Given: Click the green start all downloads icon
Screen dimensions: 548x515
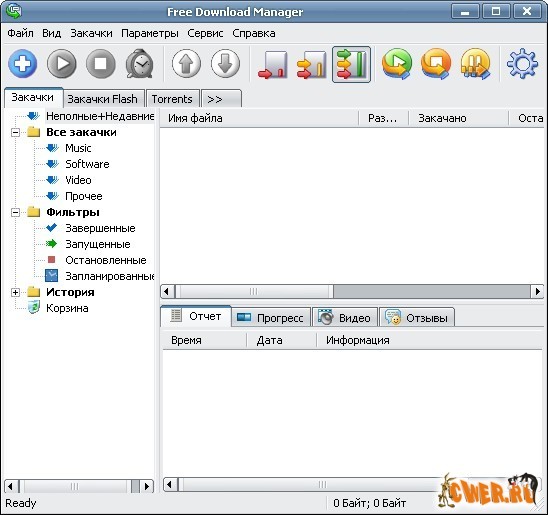Looking at the screenshot, I should click(x=397, y=64).
